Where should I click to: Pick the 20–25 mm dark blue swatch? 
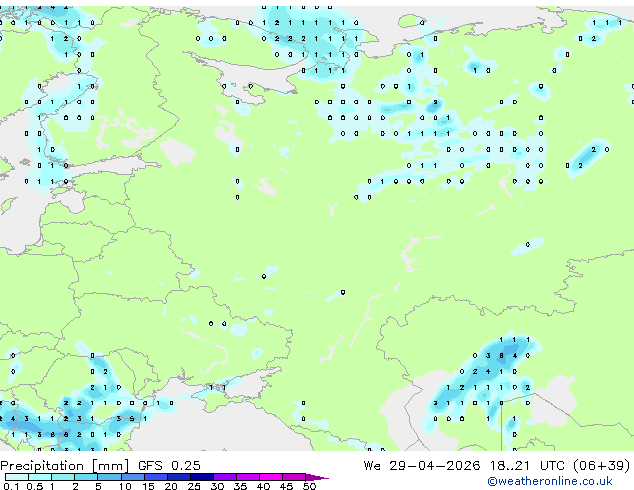click(x=178, y=477)
